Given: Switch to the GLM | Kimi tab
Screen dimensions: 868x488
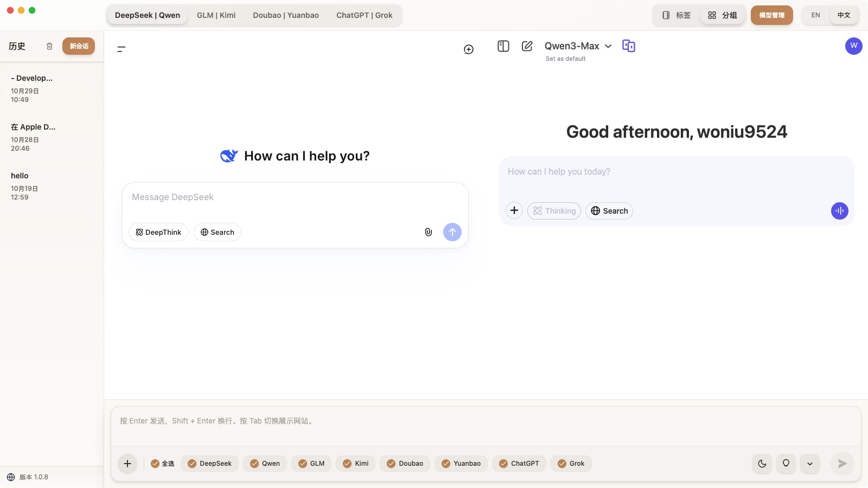Looking at the screenshot, I should pos(216,15).
